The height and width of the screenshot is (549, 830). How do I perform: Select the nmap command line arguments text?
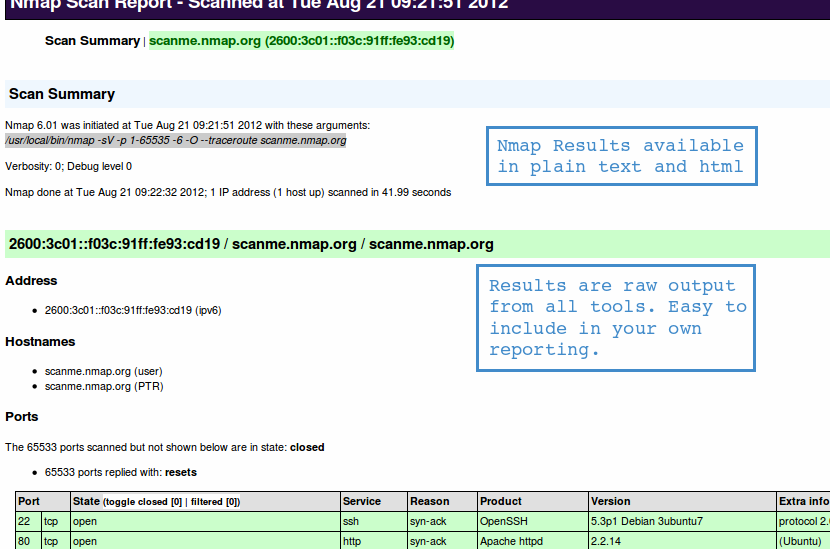[x=176, y=140]
